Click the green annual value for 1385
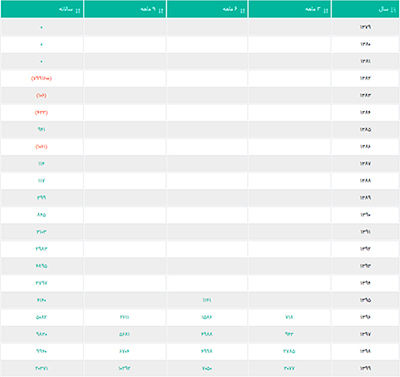 [41, 129]
